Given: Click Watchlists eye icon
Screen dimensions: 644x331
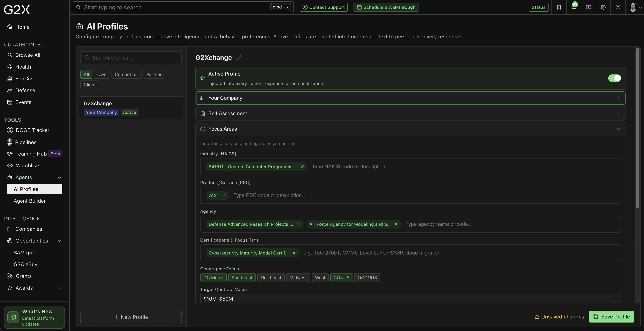Looking at the screenshot, I should [10, 165].
